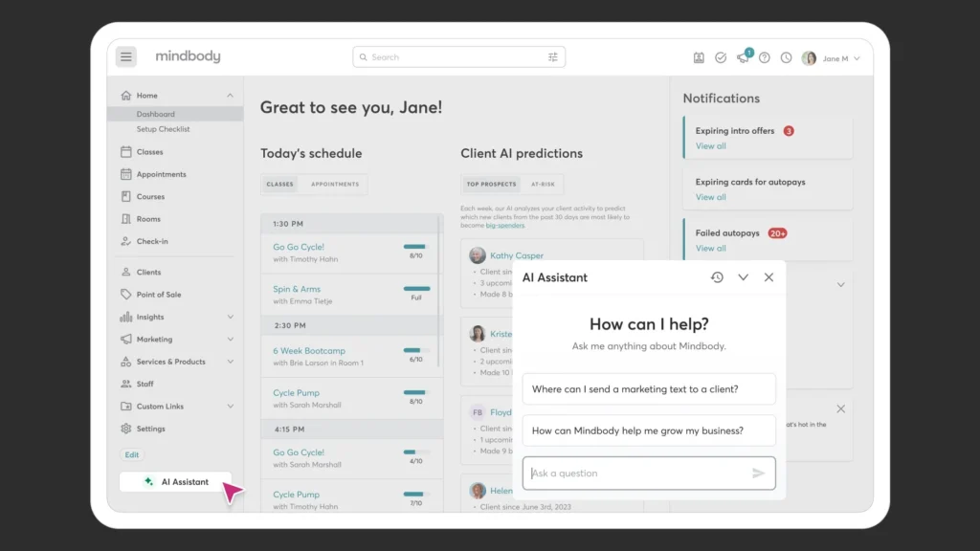Open the contacts book icon in header

pos(699,57)
